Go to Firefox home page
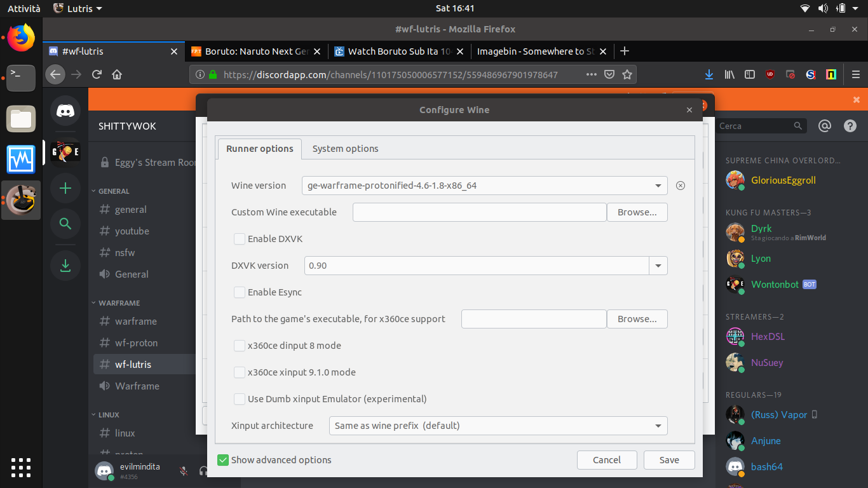868x488 pixels. [x=117, y=74]
